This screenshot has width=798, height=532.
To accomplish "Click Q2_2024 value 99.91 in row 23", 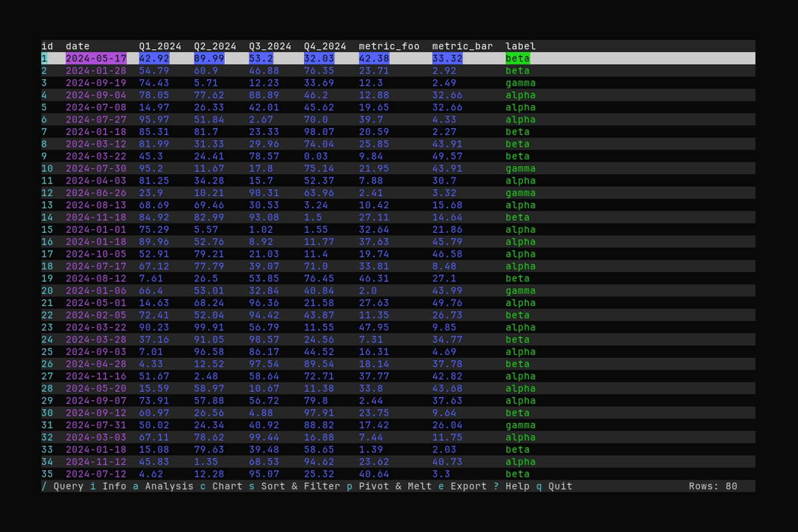I will (209, 327).
